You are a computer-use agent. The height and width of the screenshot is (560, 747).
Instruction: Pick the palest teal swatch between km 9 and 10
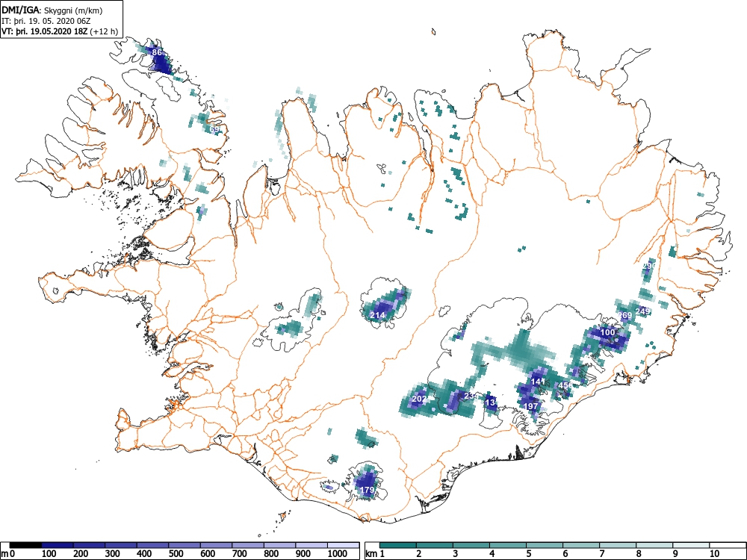[x=691, y=545]
